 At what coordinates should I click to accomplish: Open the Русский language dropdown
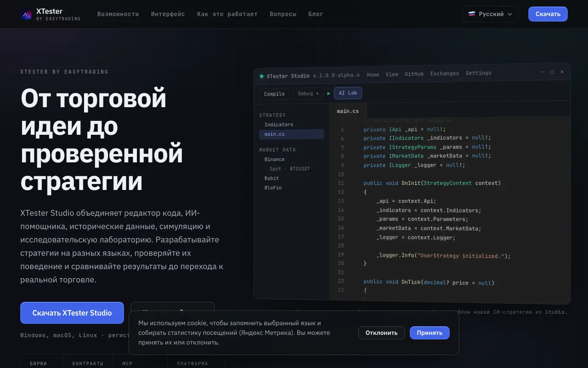(490, 14)
